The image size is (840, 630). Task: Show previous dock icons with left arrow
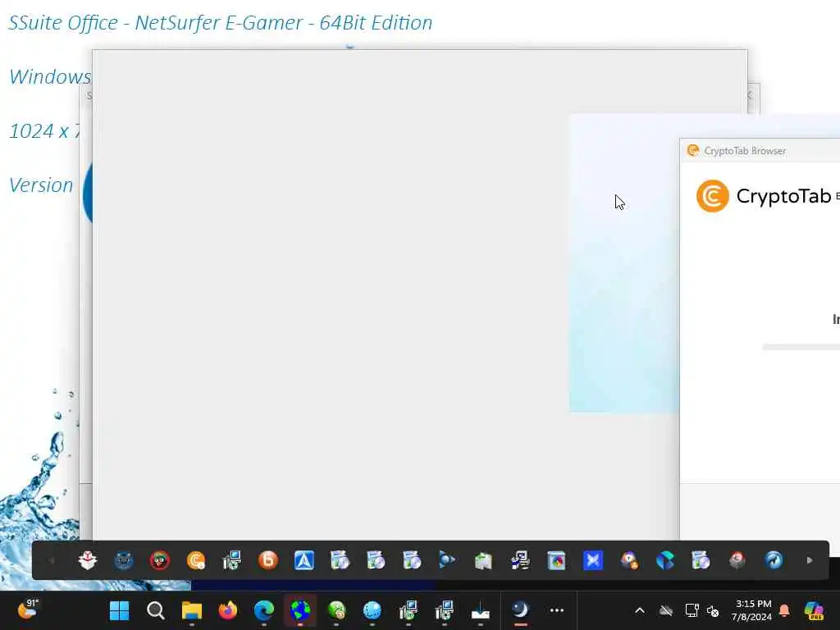(x=52, y=560)
